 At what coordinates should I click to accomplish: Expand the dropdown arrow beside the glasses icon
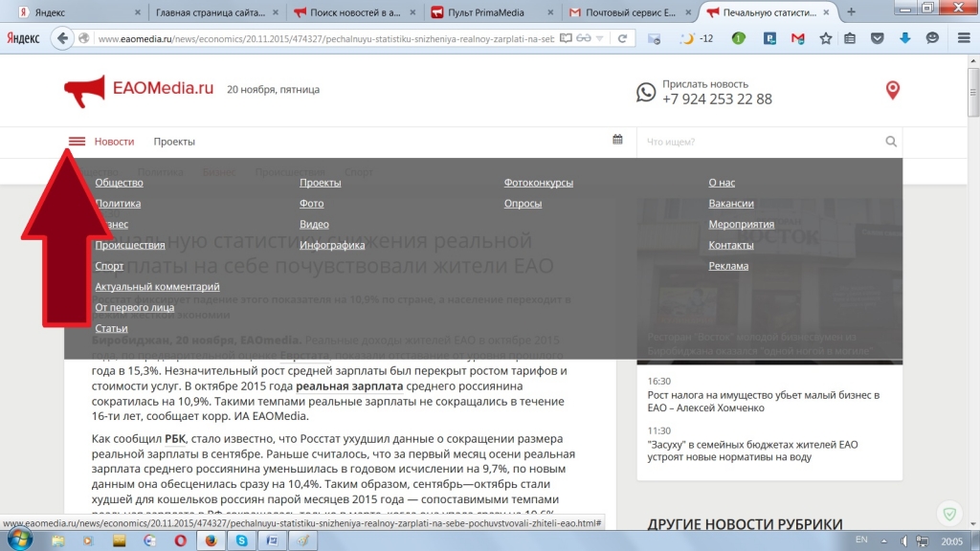(600, 38)
